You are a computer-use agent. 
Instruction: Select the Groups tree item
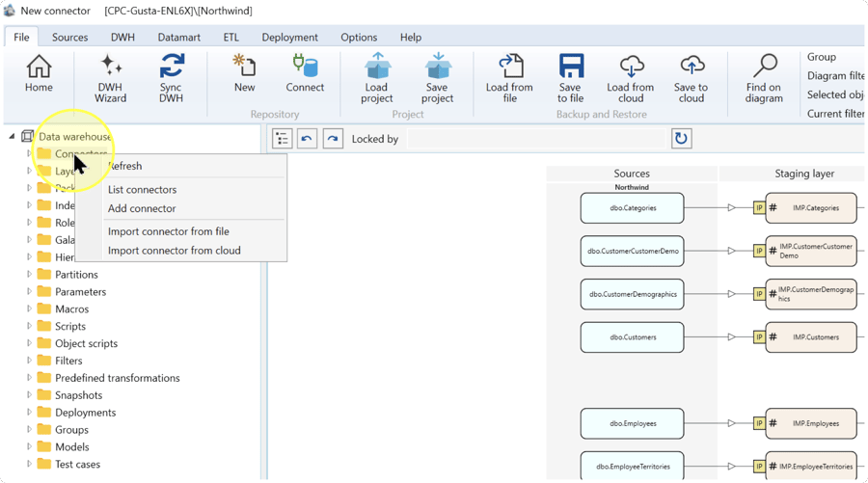click(x=71, y=429)
